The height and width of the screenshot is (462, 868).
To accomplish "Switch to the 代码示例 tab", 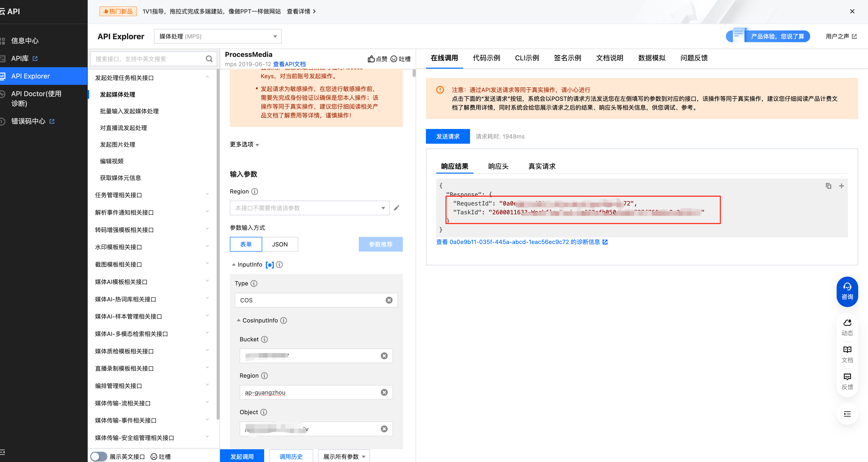I will coord(486,58).
